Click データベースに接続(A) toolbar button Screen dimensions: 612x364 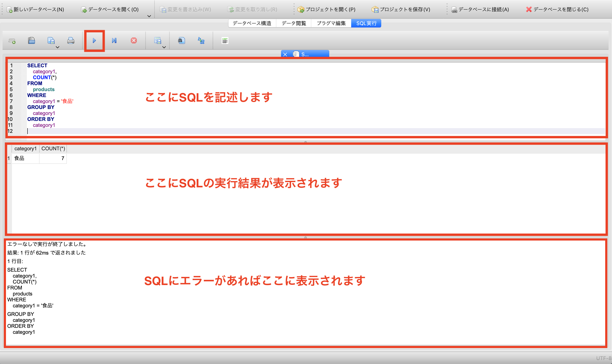point(480,9)
